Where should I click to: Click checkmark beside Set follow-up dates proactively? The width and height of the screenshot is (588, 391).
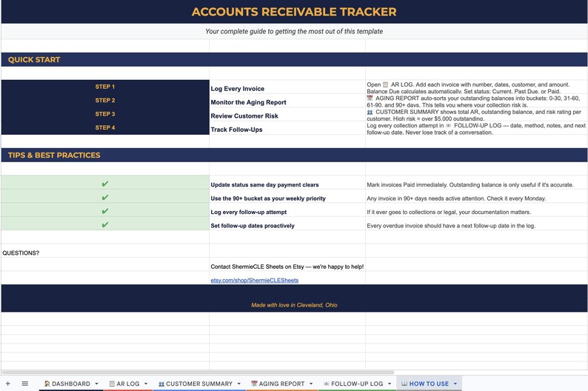[x=105, y=224]
